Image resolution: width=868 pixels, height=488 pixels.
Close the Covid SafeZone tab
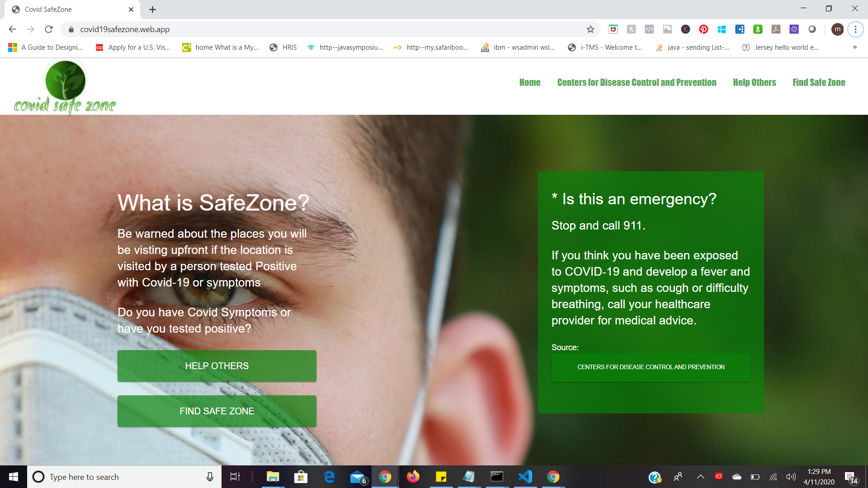pyautogui.click(x=131, y=9)
